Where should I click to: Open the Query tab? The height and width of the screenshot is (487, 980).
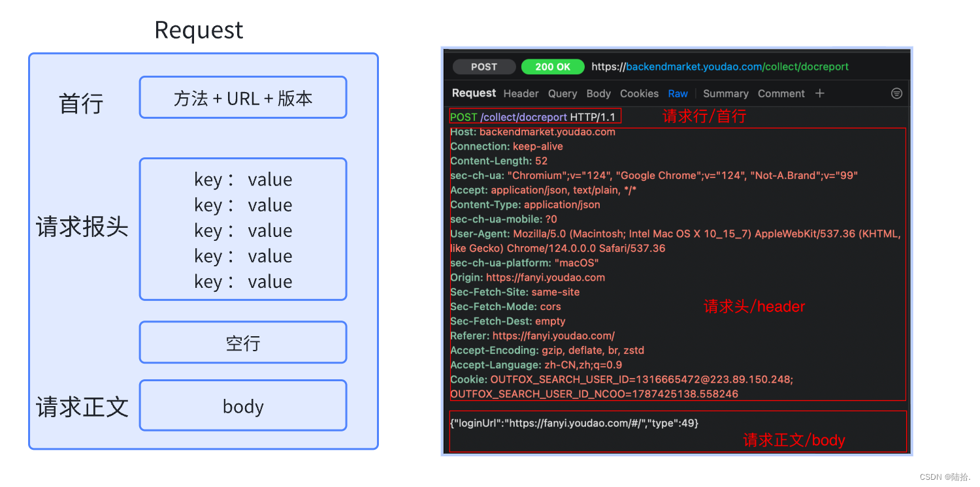point(563,93)
